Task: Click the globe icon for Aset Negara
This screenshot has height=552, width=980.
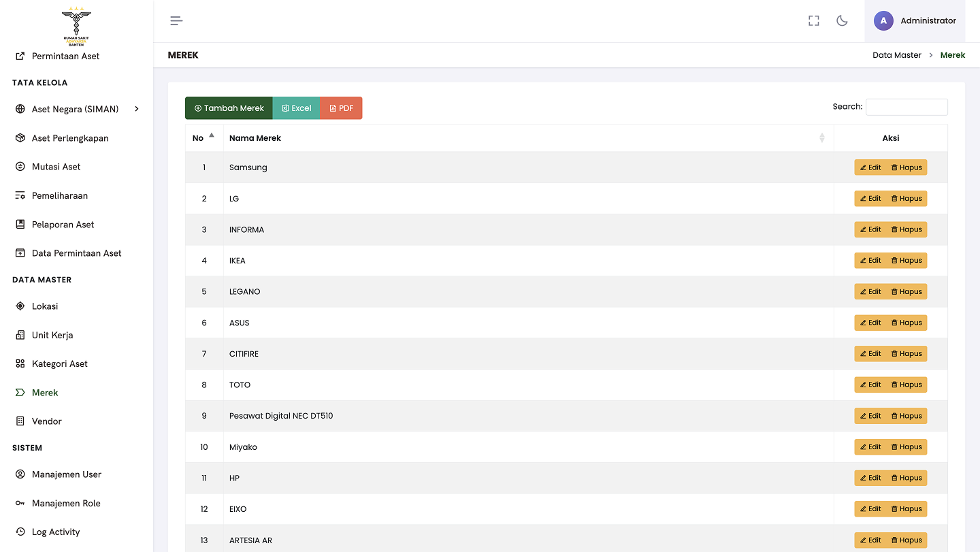Action: tap(20, 109)
